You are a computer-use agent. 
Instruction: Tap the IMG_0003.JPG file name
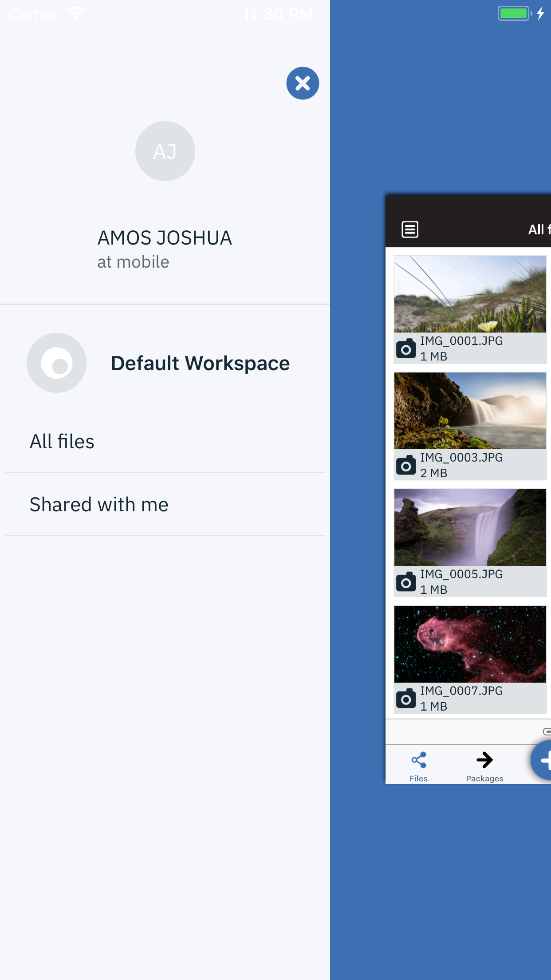tap(461, 458)
